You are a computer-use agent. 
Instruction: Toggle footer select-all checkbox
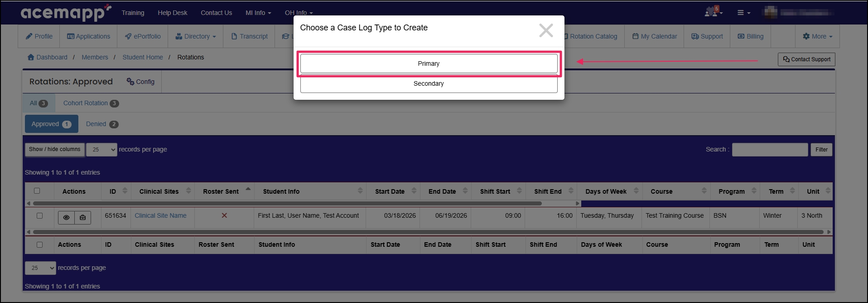click(40, 244)
